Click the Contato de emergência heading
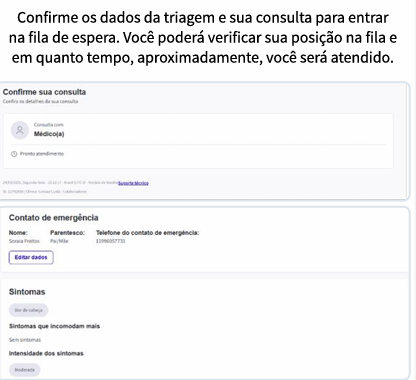This screenshot has width=416, height=380. pos(54,218)
